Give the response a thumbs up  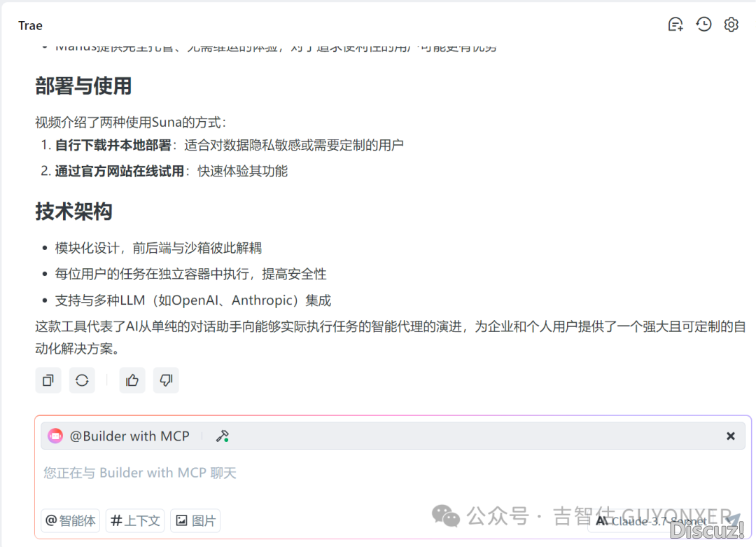pos(132,380)
